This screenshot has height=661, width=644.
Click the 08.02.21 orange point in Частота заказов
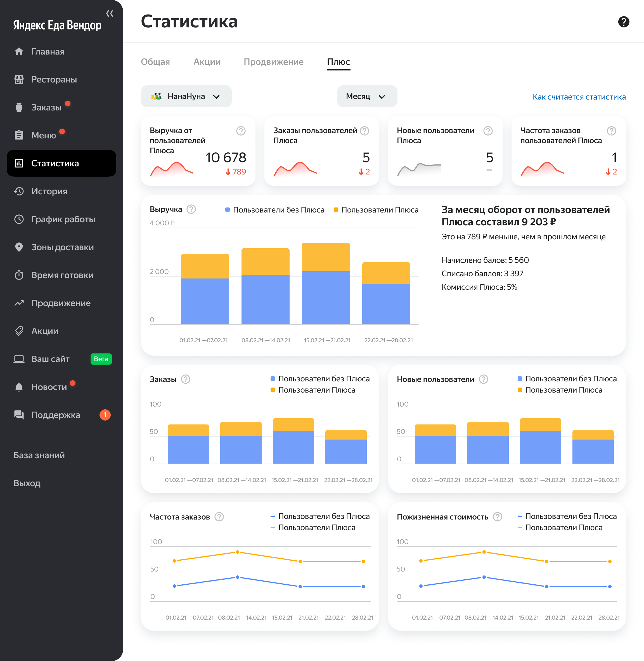coord(237,552)
